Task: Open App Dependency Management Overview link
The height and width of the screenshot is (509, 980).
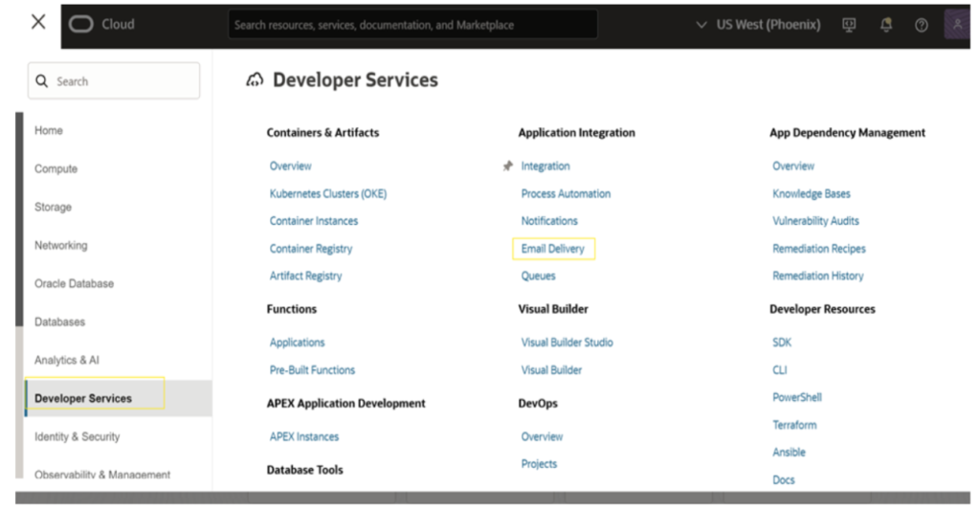Action: (x=793, y=166)
